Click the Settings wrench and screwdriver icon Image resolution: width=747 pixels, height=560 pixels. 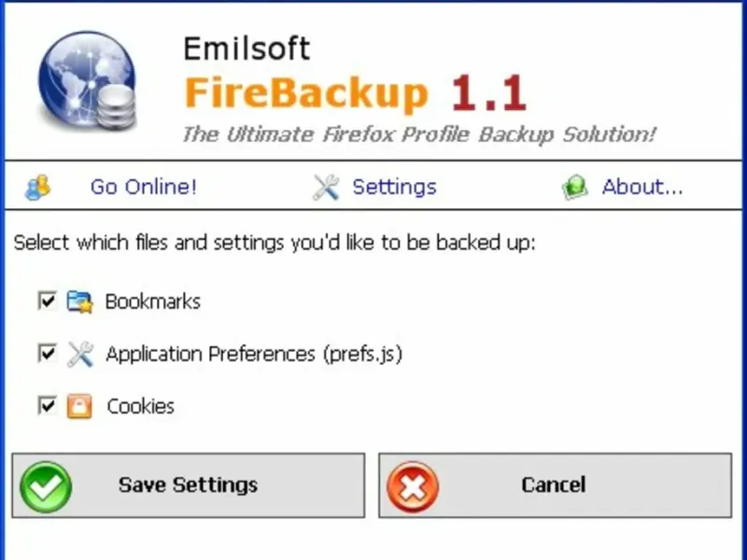click(326, 188)
